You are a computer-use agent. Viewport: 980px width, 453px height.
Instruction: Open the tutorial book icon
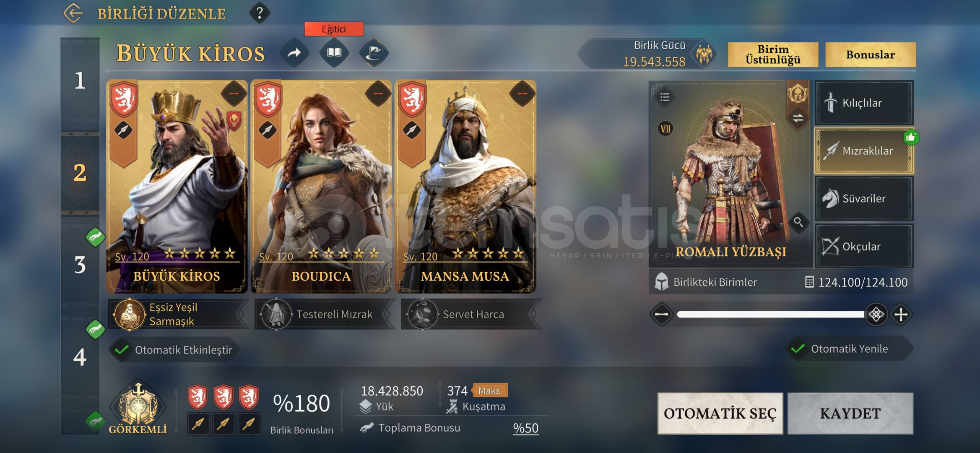[x=334, y=53]
